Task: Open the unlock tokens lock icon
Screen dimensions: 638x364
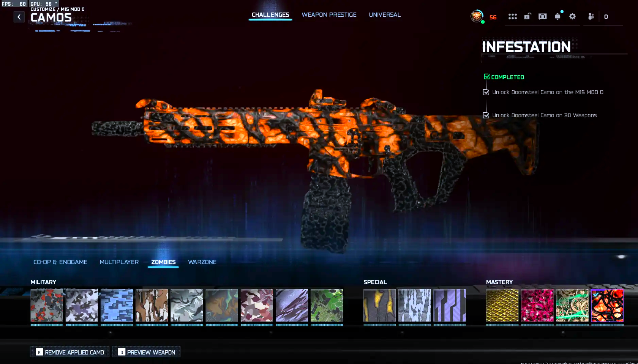Action: (x=527, y=16)
